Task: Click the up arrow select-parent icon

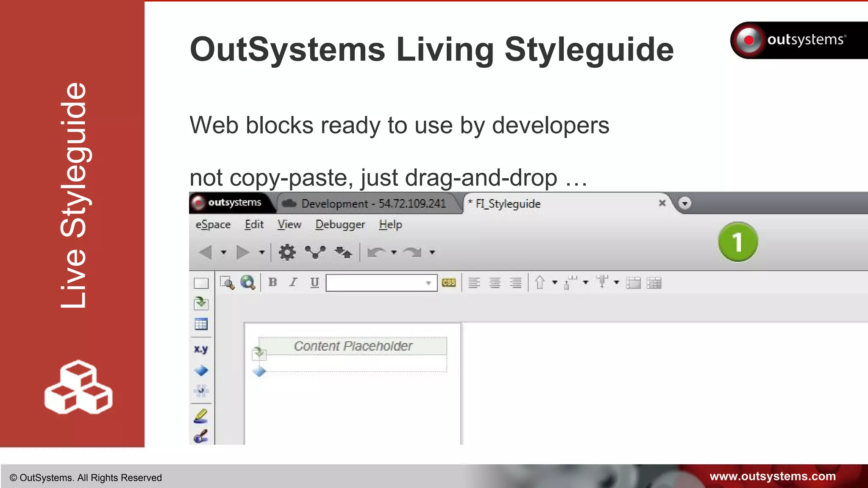Action: pos(540,283)
